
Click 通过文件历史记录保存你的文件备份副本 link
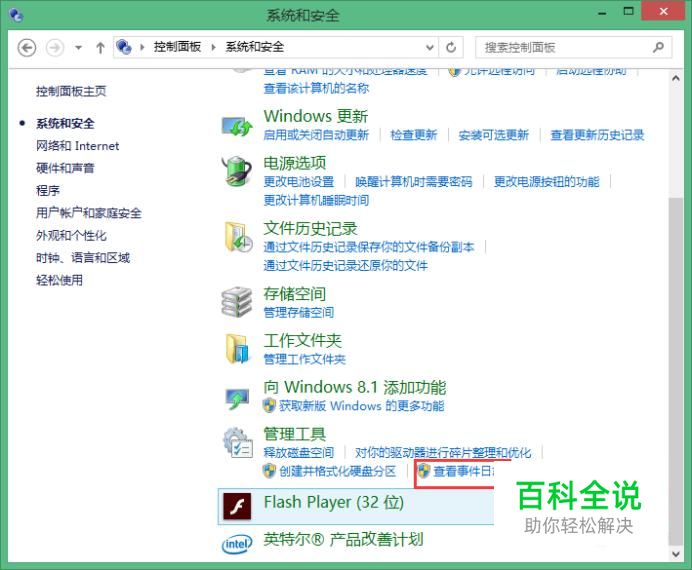[x=369, y=247]
